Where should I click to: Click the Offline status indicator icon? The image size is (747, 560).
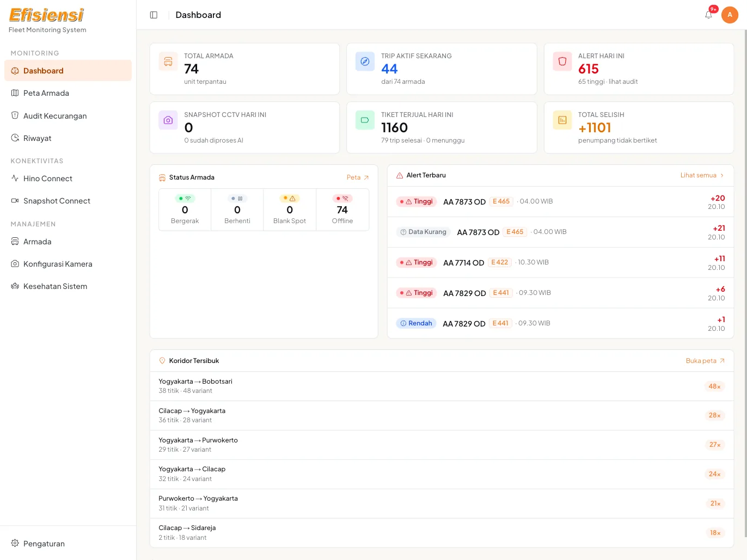pyautogui.click(x=342, y=199)
